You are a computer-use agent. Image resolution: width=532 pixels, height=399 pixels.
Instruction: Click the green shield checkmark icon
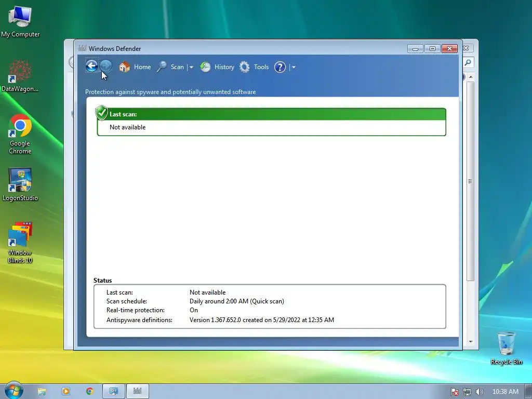tap(101, 113)
